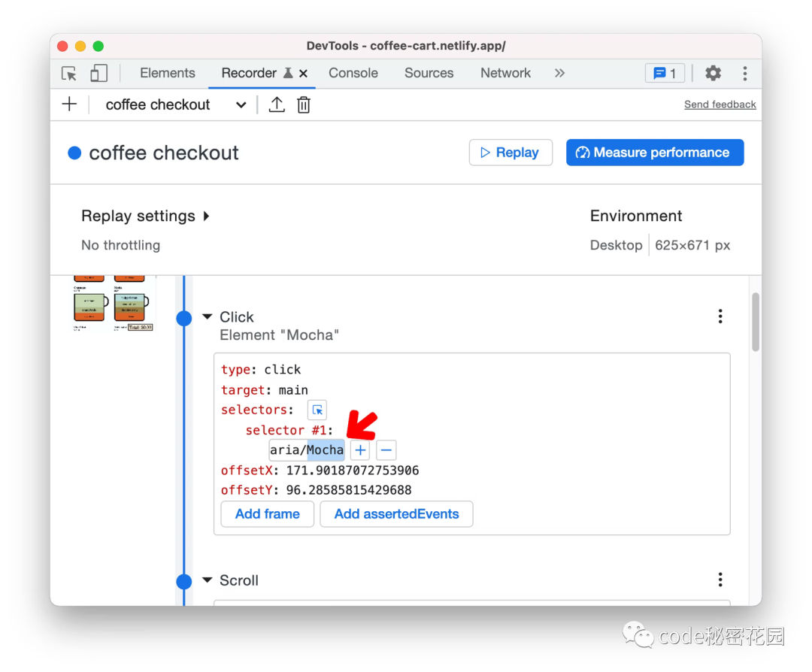Edit the target main value
Viewport: 812px width, 672px height.
pos(294,390)
